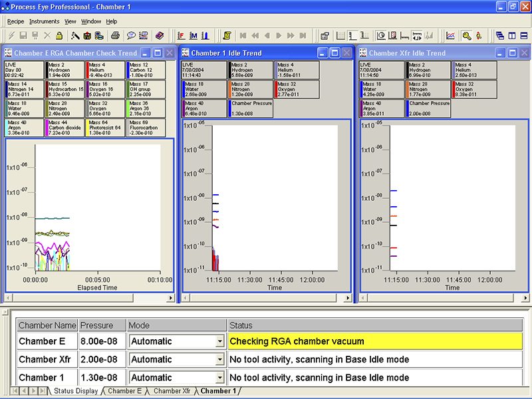The width and height of the screenshot is (532, 399).
Task: Click the cascade windows toolbar icon
Action: (499, 35)
